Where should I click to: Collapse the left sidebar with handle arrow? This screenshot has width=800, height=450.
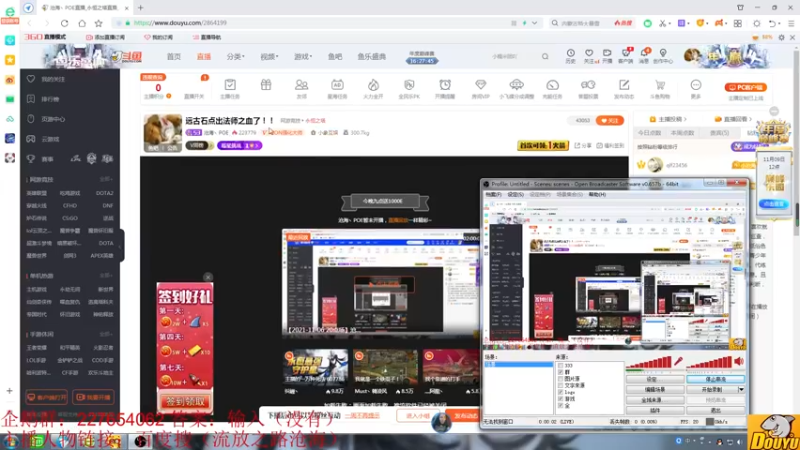pos(121,245)
